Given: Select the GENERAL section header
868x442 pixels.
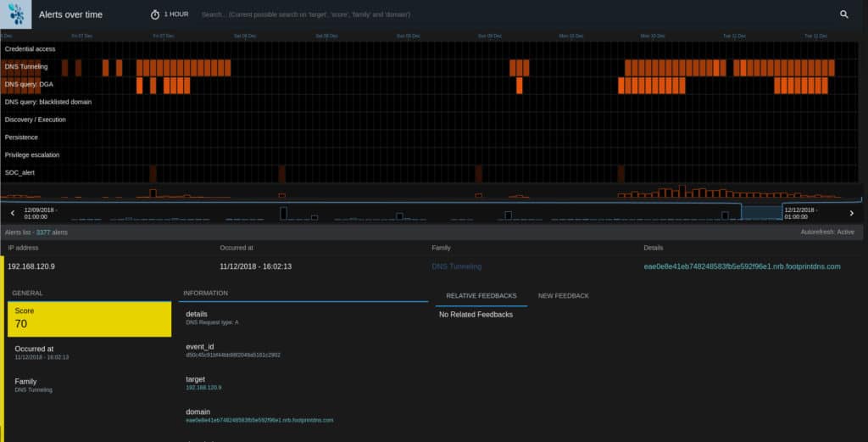Looking at the screenshot, I should pos(27,293).
